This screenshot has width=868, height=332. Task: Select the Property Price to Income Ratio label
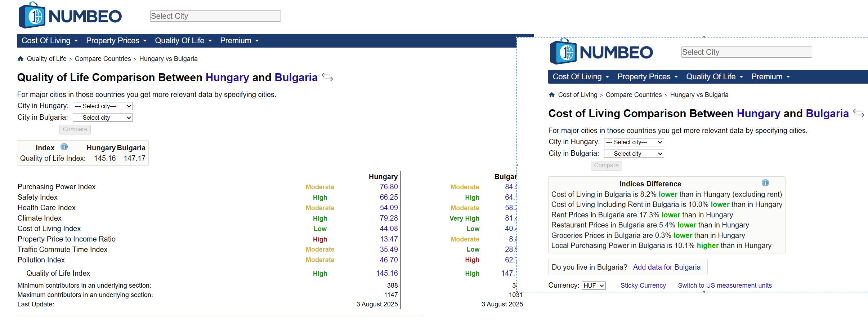coord(67,239)
